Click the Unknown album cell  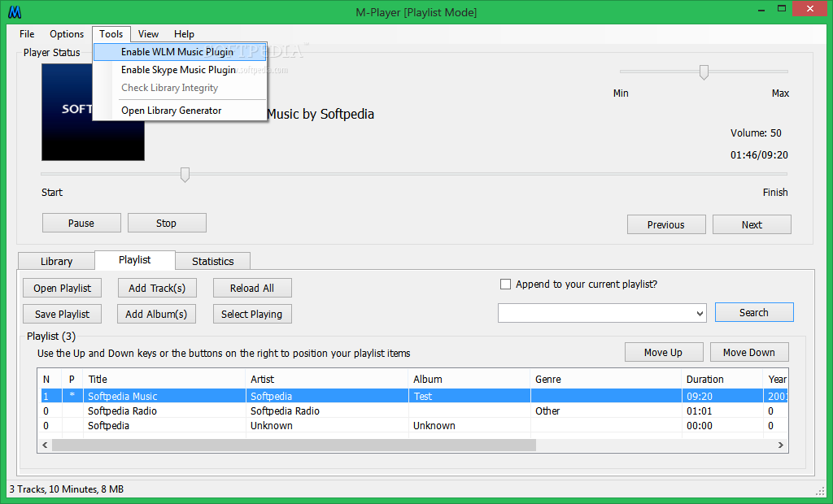tap(469, 425)
